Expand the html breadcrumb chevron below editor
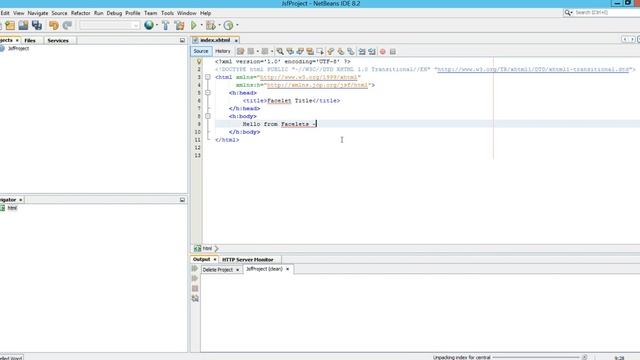Image resolution: width=640 pixels, height=360 pixels. [x=216, y=248]
